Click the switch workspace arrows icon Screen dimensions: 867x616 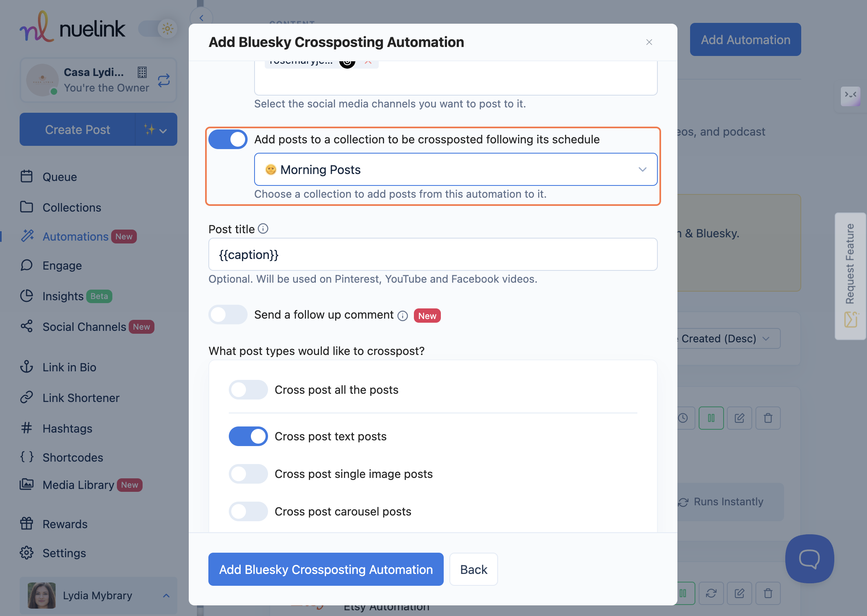(x=164, y=80)
